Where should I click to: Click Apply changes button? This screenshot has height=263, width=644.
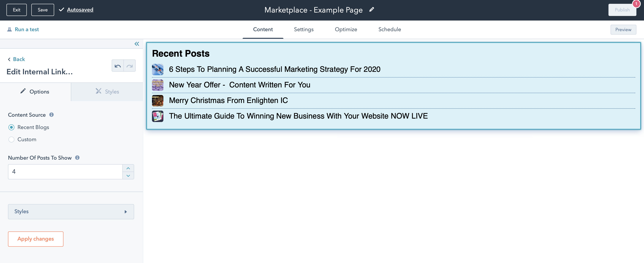(x=36, y=239)
